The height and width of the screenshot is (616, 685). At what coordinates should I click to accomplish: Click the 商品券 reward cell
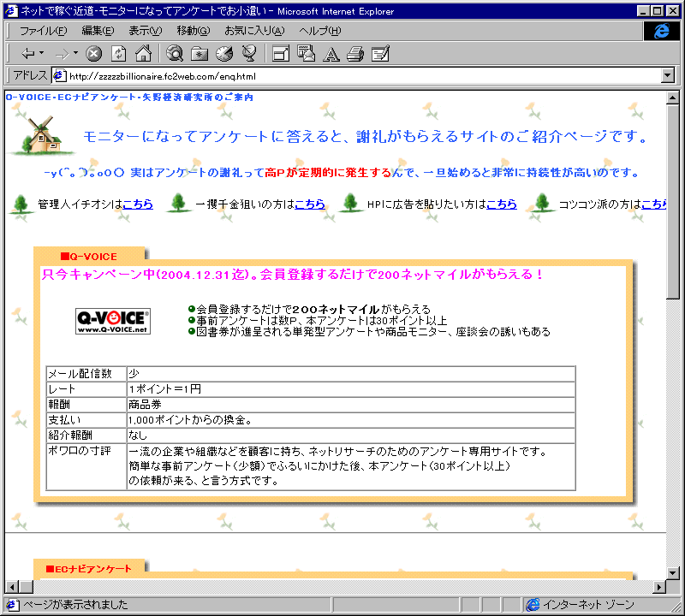(x=351, y=405)
